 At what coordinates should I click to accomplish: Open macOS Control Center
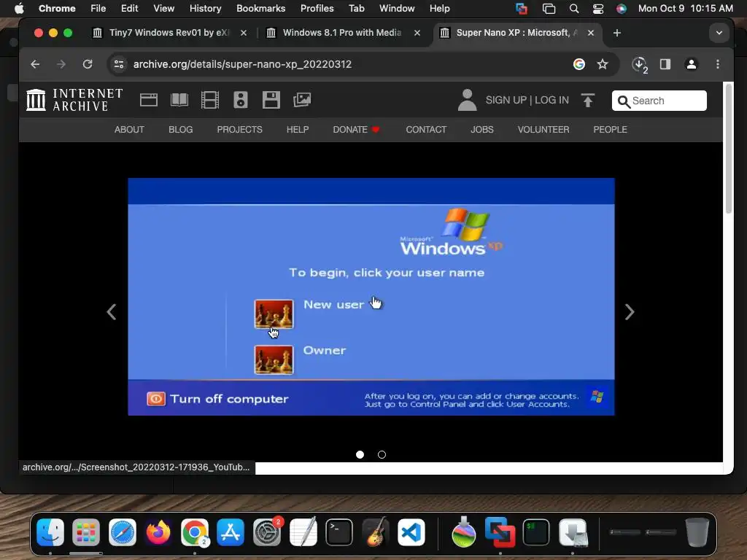click(598, 9)
